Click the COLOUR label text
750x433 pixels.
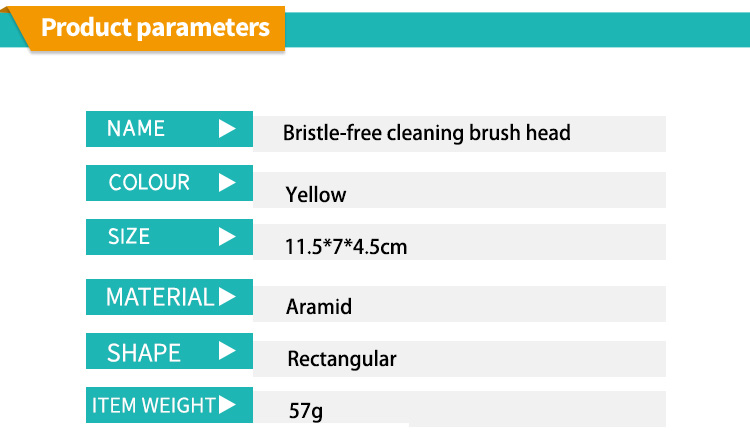(149, 183)
